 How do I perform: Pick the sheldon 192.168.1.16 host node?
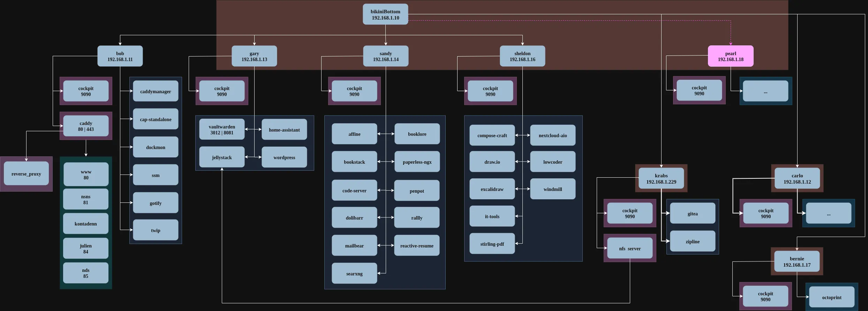(522, 56)
